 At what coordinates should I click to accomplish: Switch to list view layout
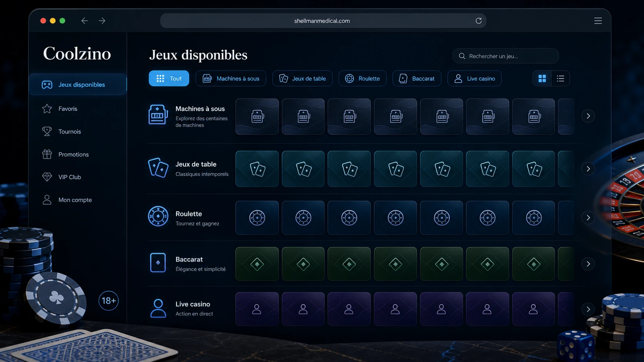click(560, 78)
